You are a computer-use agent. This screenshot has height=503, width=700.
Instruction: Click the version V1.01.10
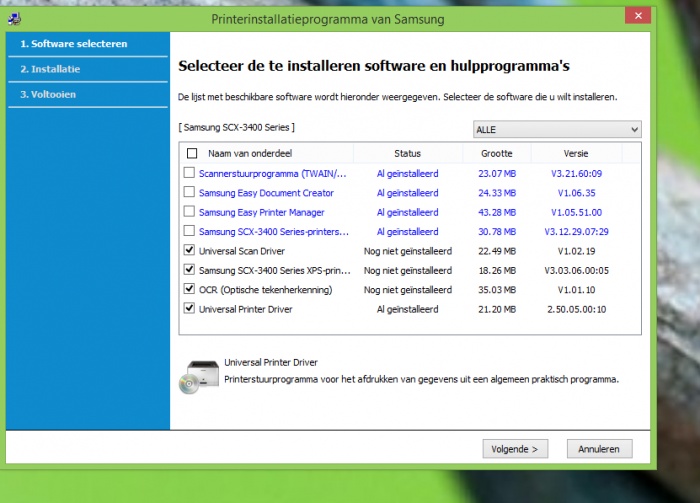point(576,290)
